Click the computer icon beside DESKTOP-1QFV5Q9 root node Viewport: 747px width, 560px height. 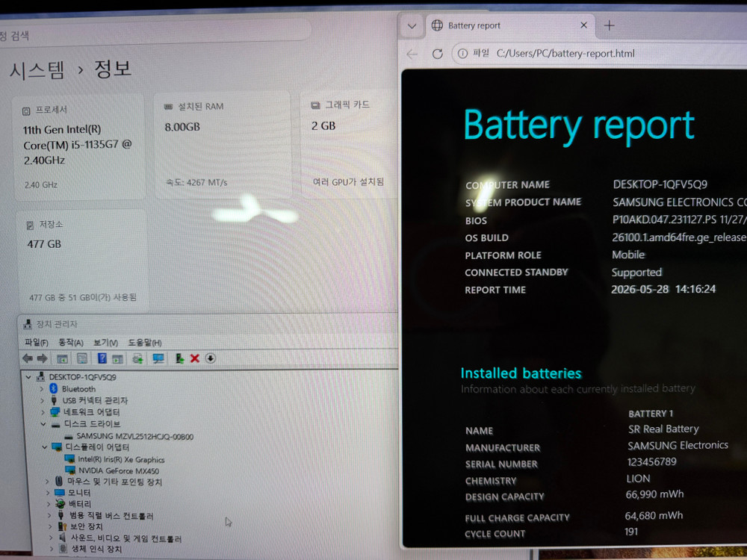point(40,376)
